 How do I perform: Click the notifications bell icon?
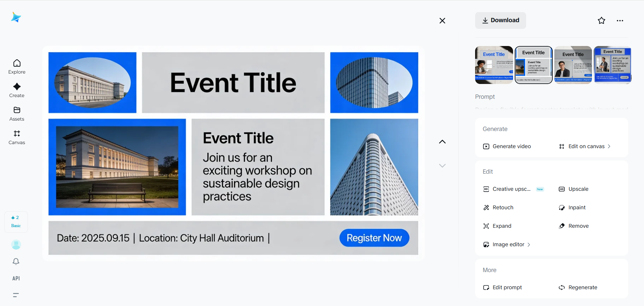(x=16, y=261)
